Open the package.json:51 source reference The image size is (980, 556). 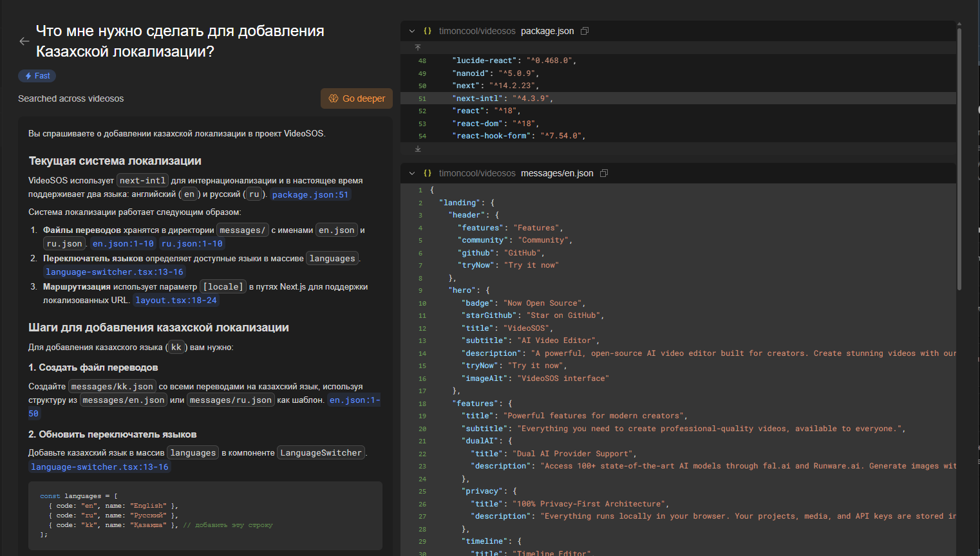tap(310, 195)
